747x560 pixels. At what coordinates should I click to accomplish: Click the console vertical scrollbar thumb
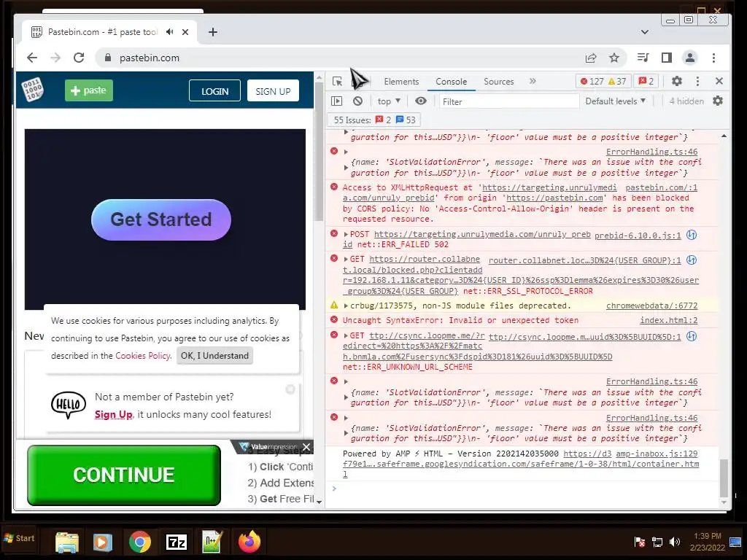point(724,478)
